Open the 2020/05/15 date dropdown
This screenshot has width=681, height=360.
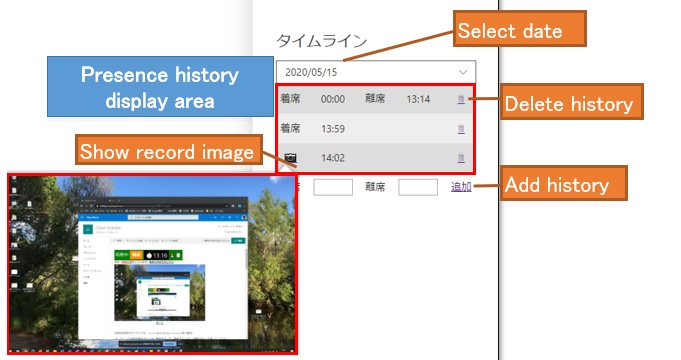tap(376, 72)
